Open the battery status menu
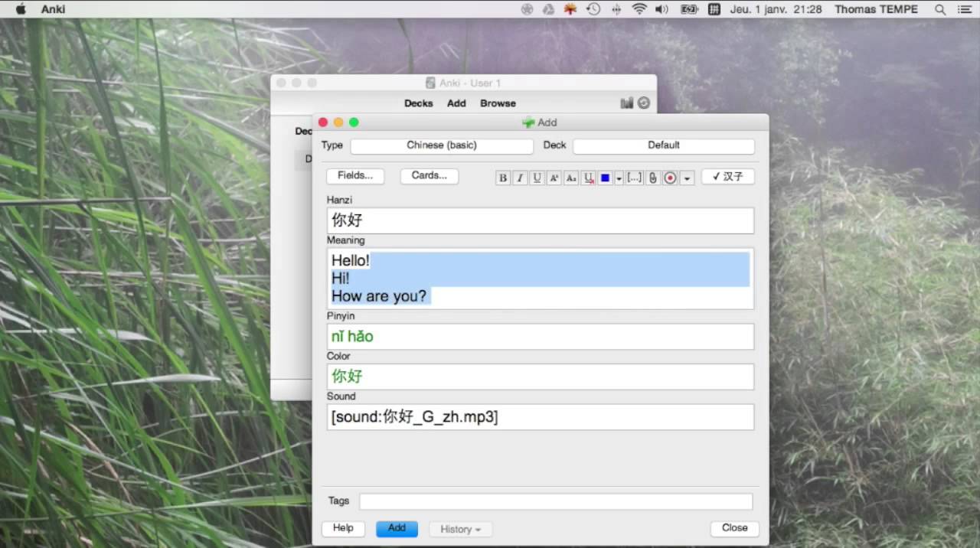Screen dimensions: 980x548 click(x=689, y=9)
